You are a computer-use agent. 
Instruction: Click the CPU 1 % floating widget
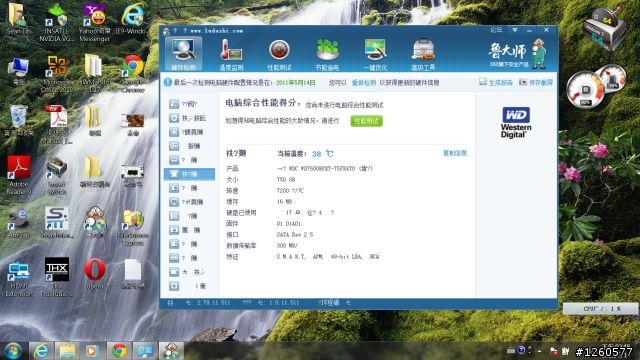click(600, 309)
